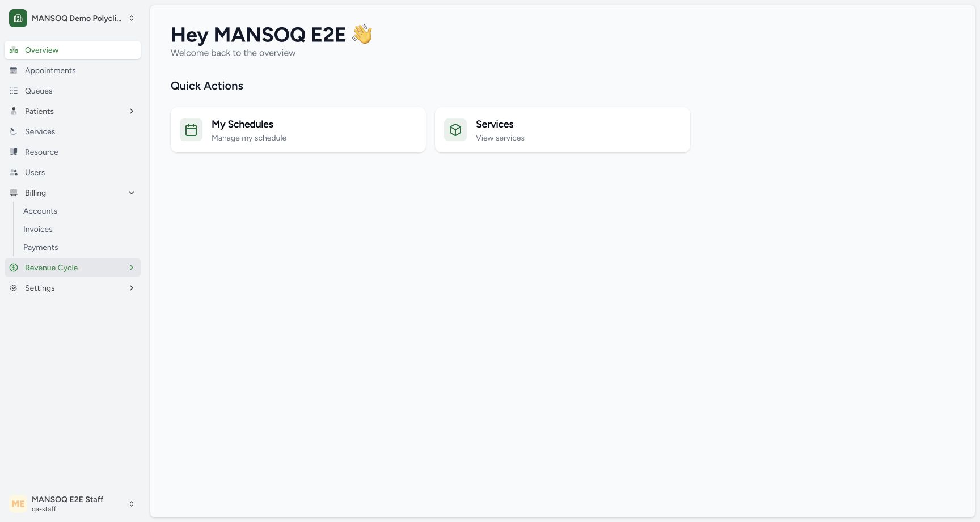Click the Users people icon
The height and width of the screenshot is (522, 980).
click(14, 172)
